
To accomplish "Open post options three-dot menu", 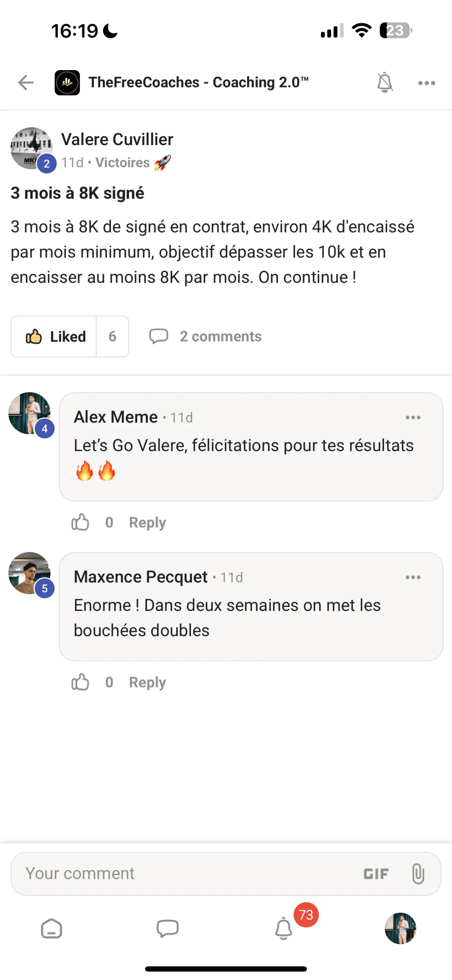I will tap(426, 83).
